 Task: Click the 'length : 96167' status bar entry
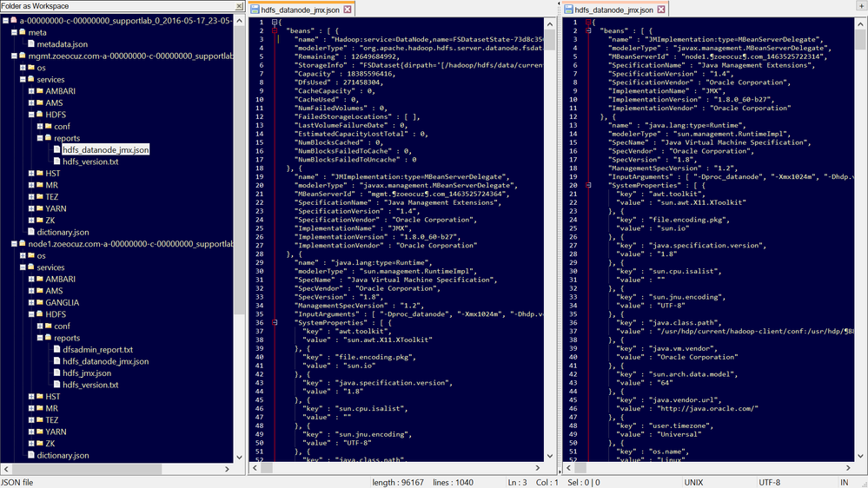[397, 483]
